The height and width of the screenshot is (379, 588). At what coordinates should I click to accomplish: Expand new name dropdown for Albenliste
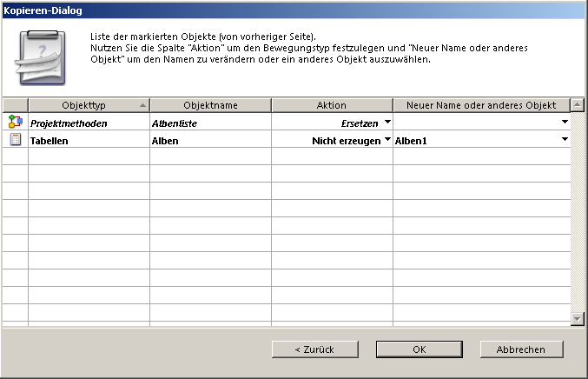click(565, 123)
